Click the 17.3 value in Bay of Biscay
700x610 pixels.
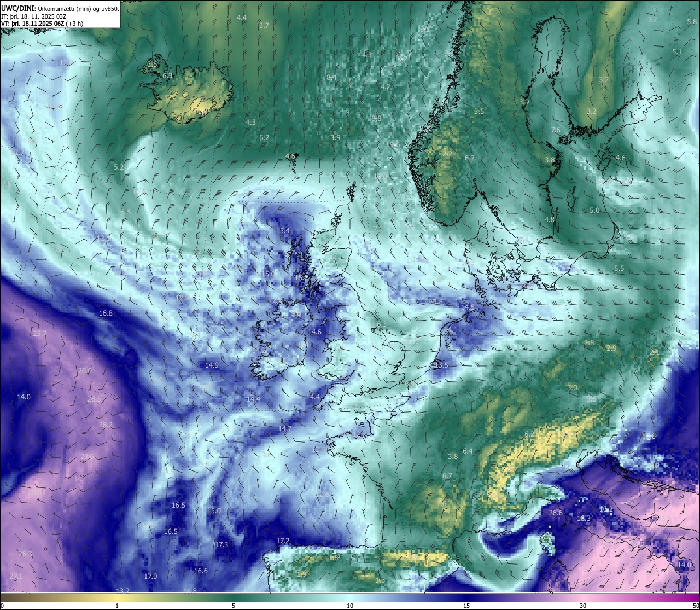click(x=221, y=545)
